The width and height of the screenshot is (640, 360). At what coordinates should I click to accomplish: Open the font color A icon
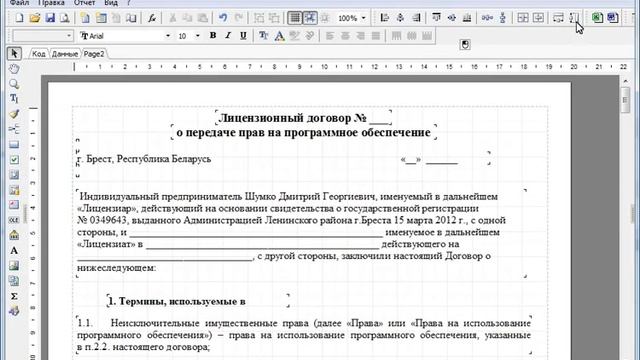(x=279, y=36)
